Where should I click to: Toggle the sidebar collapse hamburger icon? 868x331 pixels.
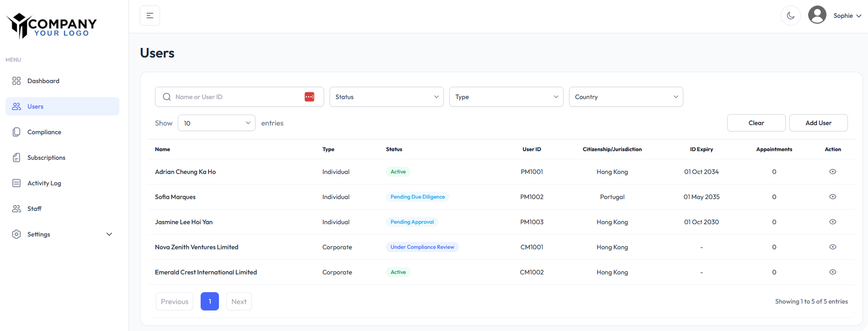pyautogui.click(x=150, y=16)
